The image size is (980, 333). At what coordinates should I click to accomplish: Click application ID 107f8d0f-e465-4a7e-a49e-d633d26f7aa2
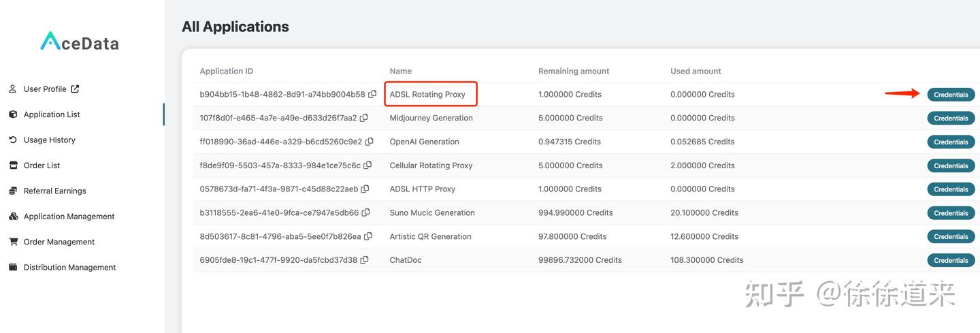[278, 118]
